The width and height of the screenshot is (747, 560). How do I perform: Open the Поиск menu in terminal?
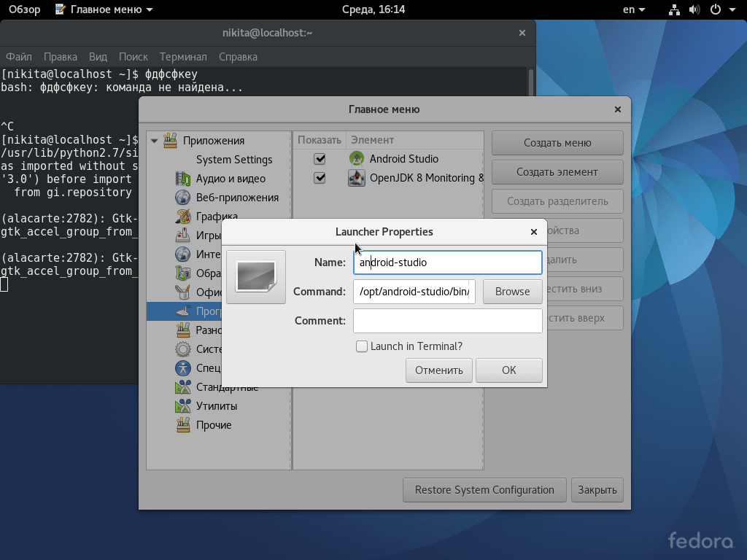(133, 57)
